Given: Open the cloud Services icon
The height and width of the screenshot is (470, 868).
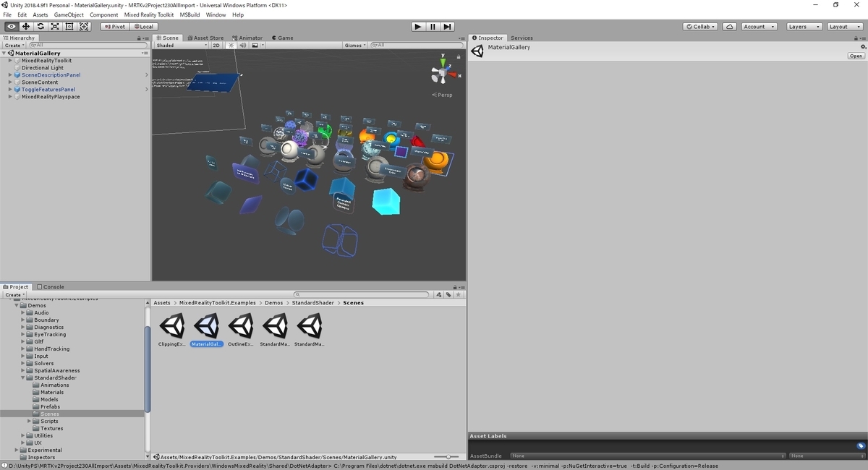Looking at the screenshot, I should (x=730, y=26).
